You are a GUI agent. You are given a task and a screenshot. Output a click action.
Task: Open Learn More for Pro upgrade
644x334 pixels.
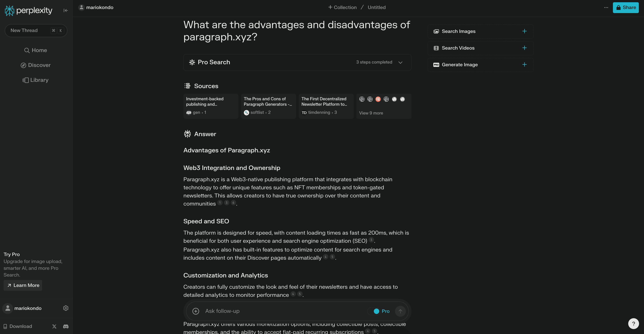(23, 285)
